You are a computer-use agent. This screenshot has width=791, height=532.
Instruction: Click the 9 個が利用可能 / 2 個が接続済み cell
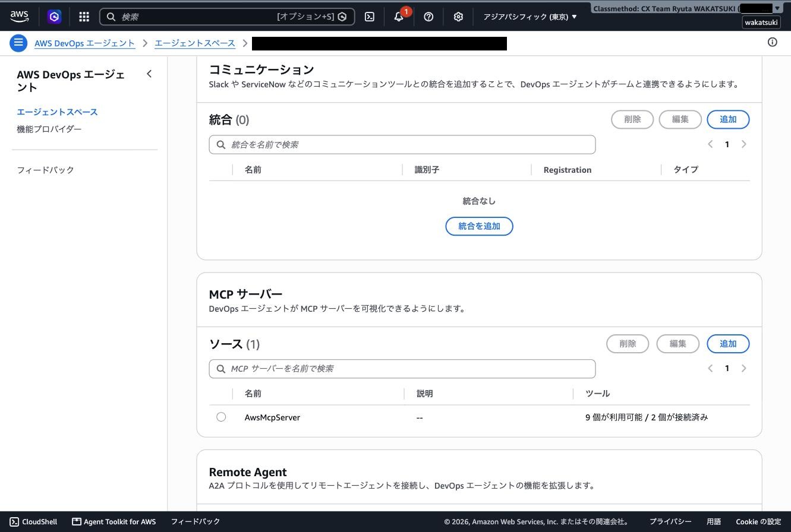coord(647,417)
